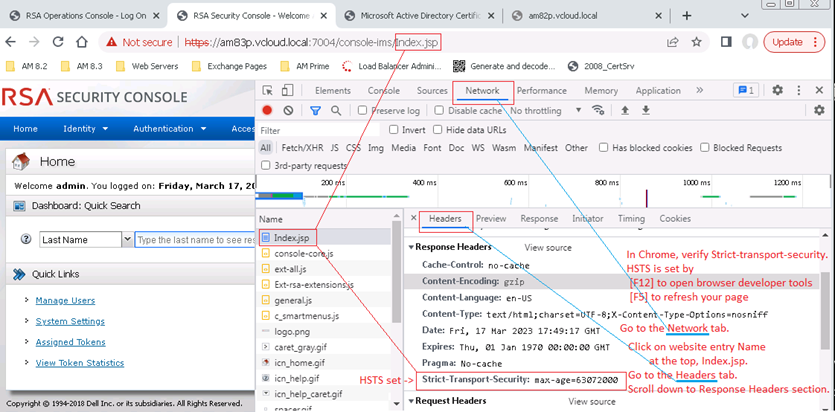This screenshot has width=835, height=412.
Task: Click the inspect element selector icon
Action: coord(268,90)
